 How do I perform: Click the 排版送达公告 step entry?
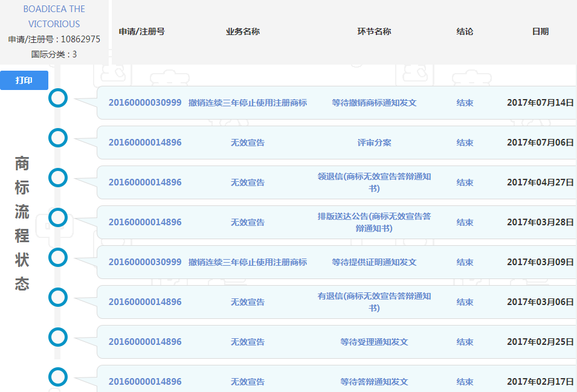(374, 222)
